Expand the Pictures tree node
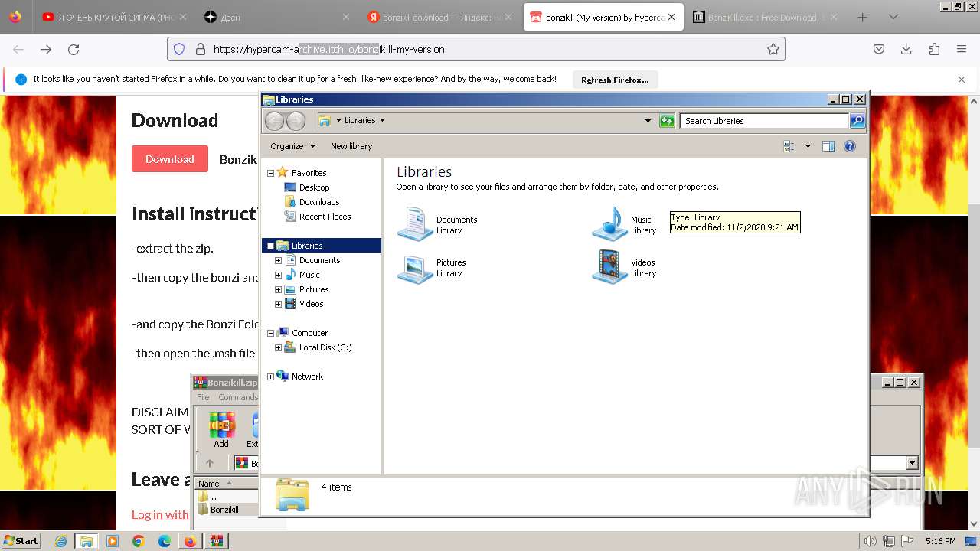 pos(279,289)
